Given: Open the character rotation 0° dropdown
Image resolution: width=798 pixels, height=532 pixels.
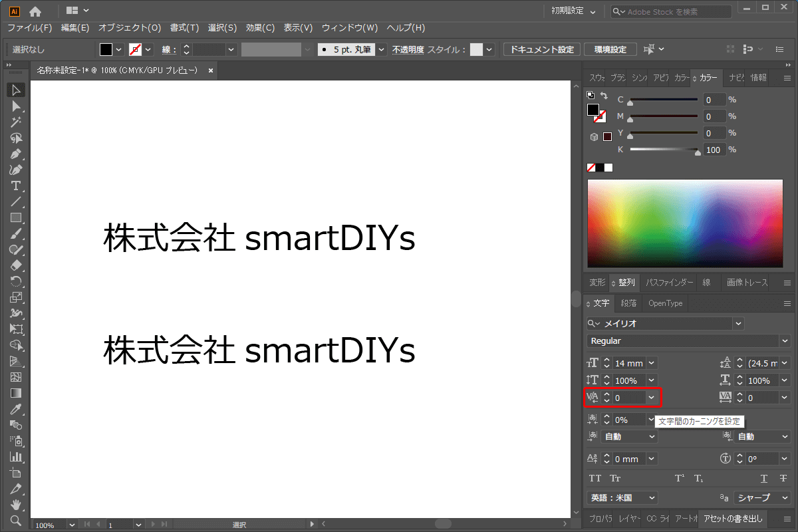Looking at the screenshot, I should pyautogui.click(x=783, y=459).
